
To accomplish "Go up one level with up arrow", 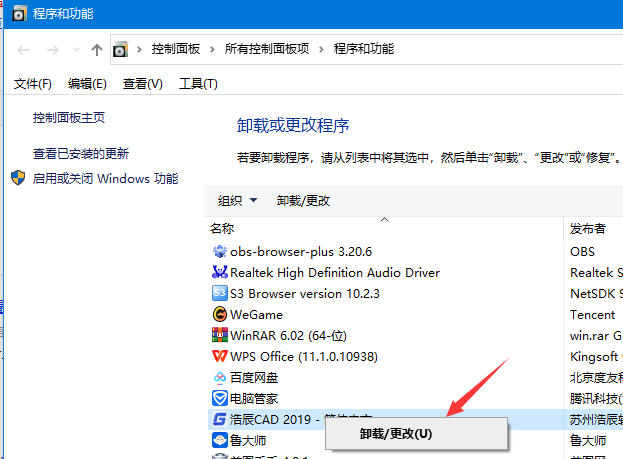I will click(x=97, y=50).
